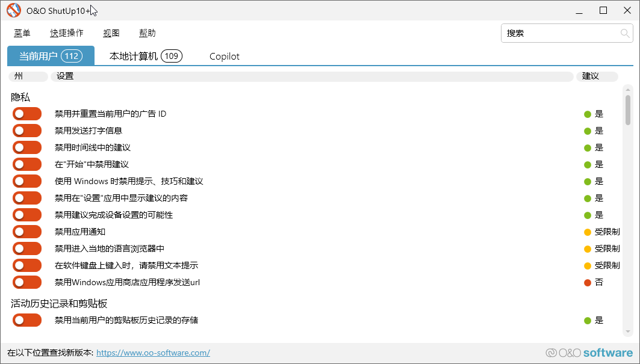Open the www.oo-software.com link
Image resolution: width=640 pixels, height=364 pixels.
(x=153, y=353)
